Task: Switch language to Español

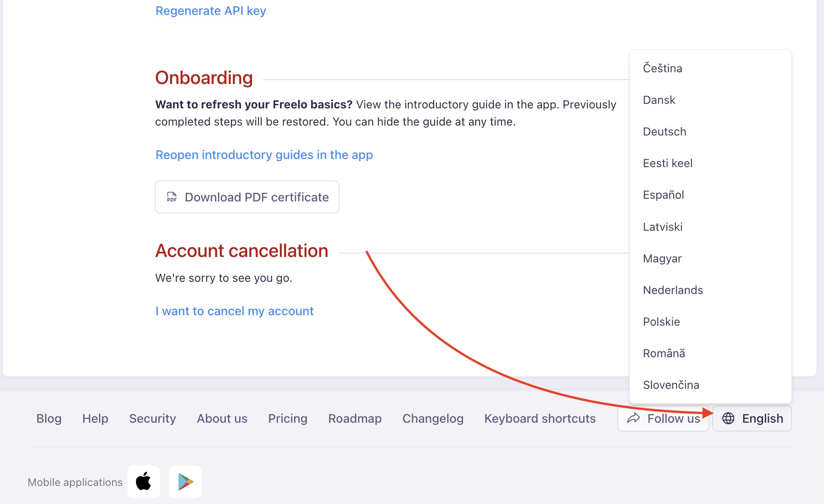Action: (x=664, y=195)
